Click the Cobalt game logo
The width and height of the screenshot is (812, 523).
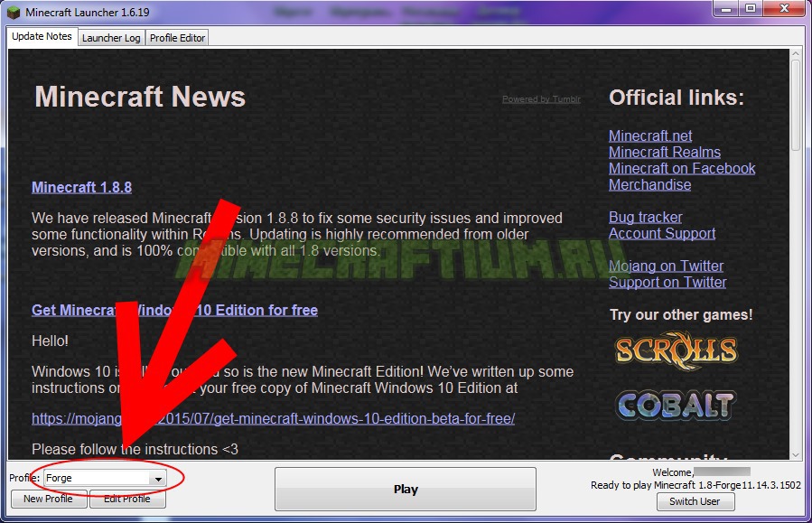pos(676,405)
